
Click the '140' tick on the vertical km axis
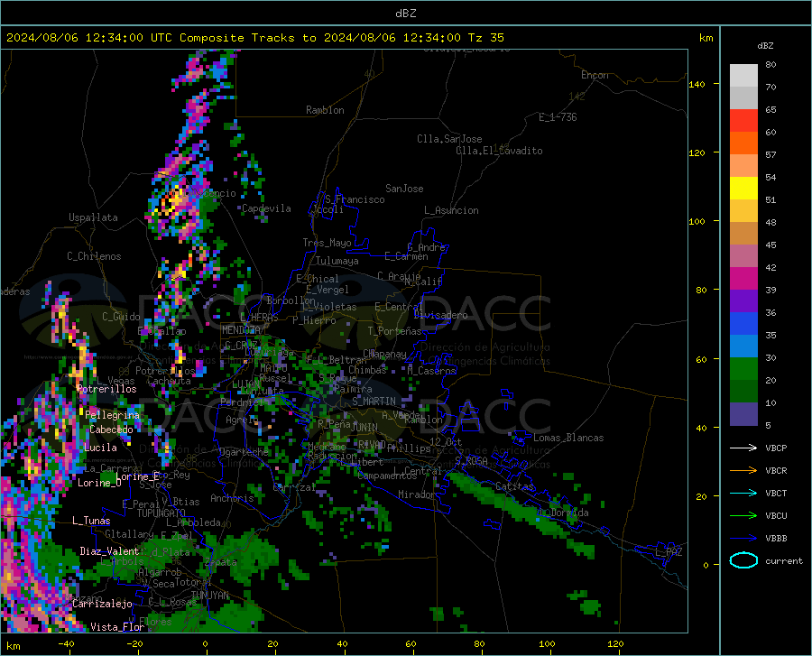[697, 84]
